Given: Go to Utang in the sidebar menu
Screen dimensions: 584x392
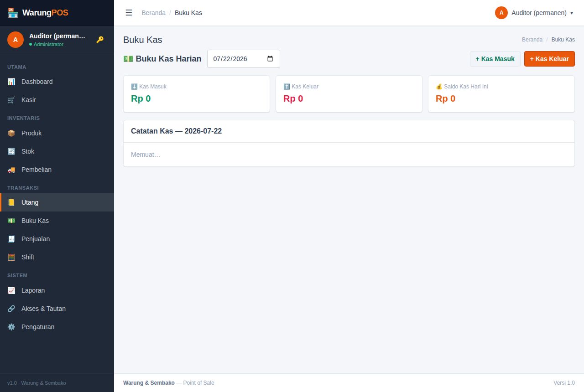Looking at the screenshot, I should click(x=57, y=202).
